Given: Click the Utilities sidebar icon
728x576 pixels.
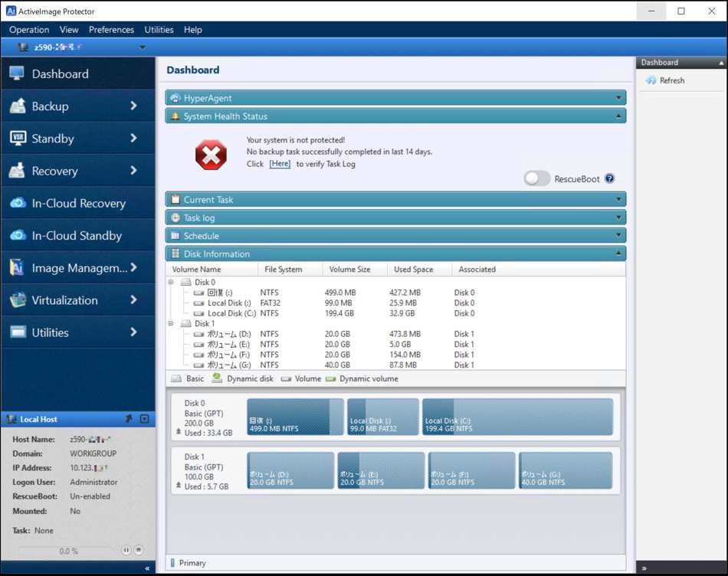Looking at the screenshot, I should 18,332.
